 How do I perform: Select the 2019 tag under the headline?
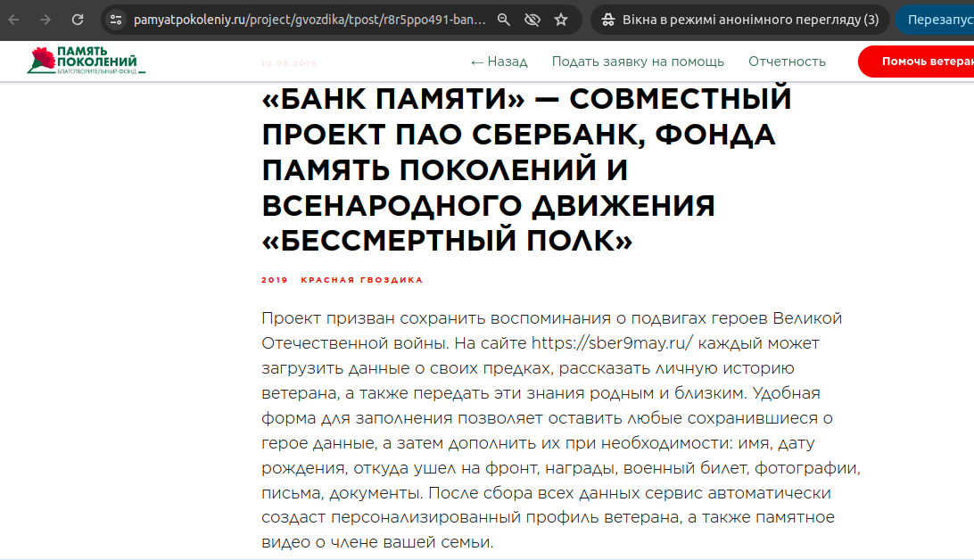point(275,280)
